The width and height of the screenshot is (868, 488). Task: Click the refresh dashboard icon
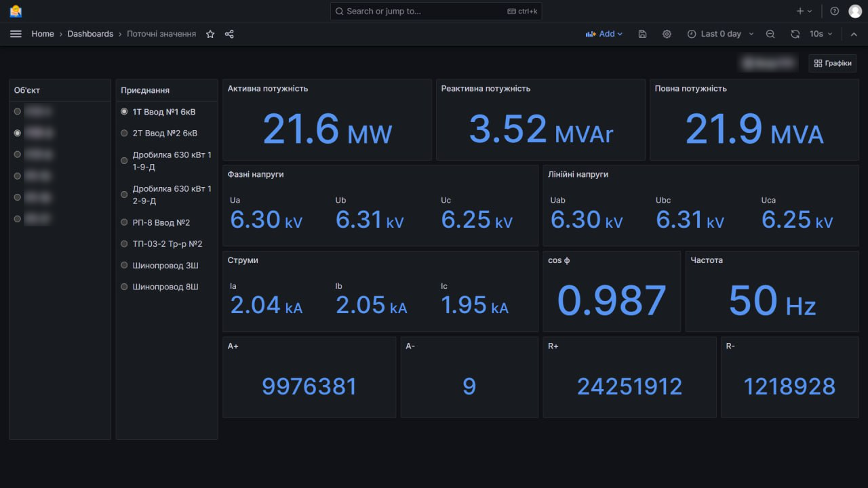coord(795,34)
